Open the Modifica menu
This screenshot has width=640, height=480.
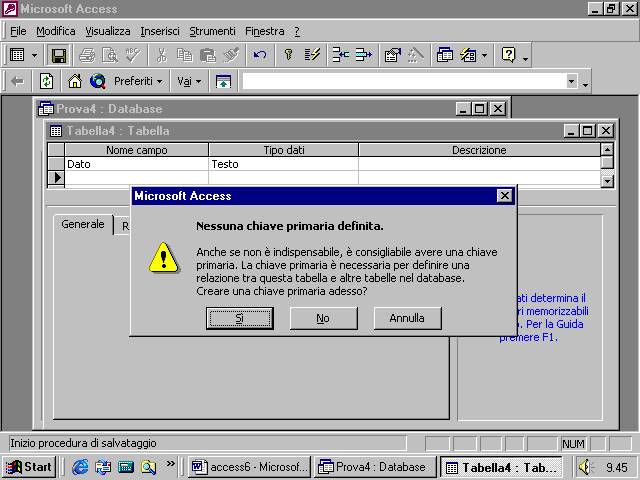point(56,31)
